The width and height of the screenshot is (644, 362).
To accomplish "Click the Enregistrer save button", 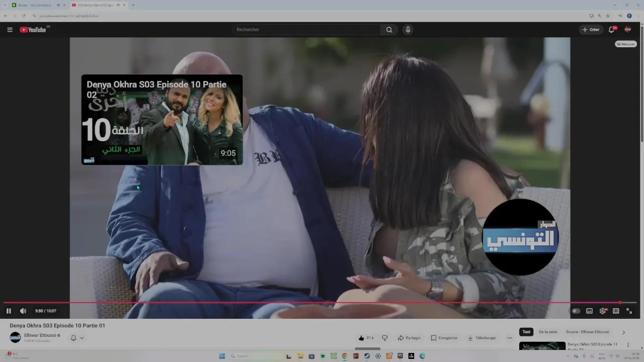I will [x=444, y=338].
